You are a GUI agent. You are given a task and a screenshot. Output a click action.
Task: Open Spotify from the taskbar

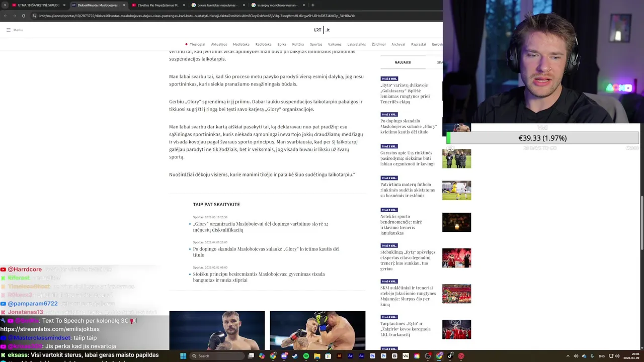tap(306, 356)
